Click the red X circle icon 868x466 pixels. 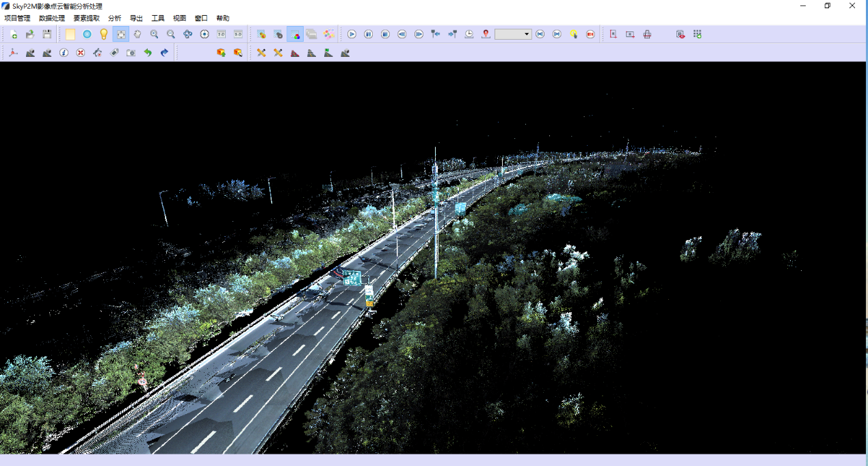pos(81,53)
